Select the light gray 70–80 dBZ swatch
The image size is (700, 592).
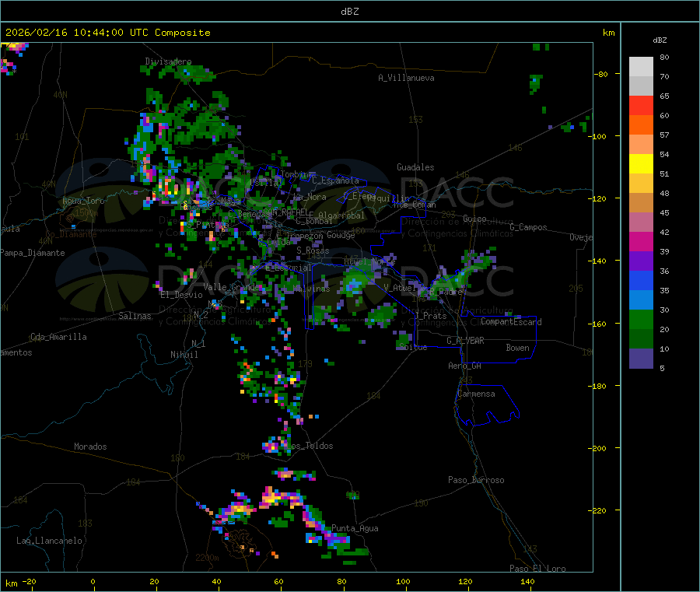pyautogui.click(x=641, y=67)
